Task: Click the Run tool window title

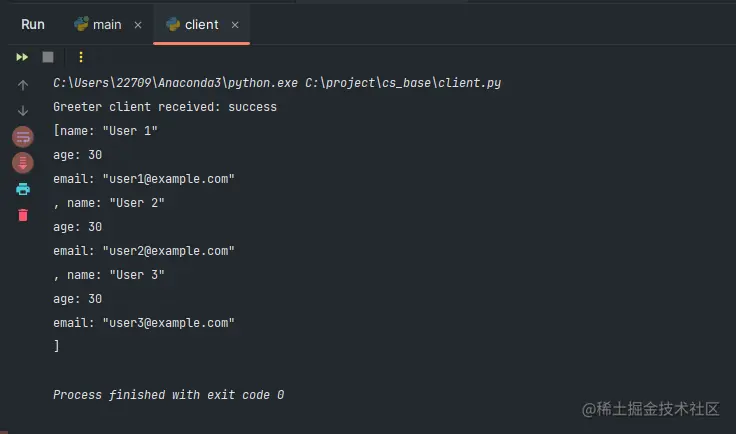Action: coord(33,24)
